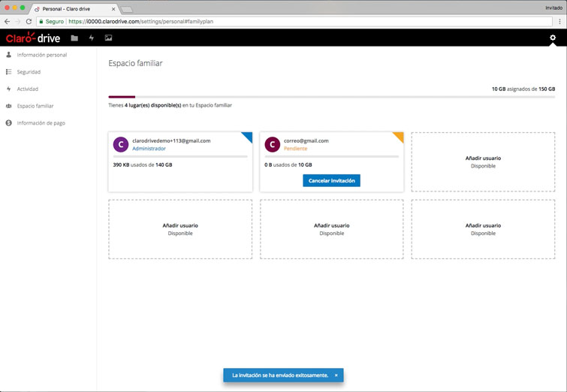Click the lightning bolt activity icon in header
Image resolution: width=567 pixels, height=392 pixels.
(x=92, y=38)
